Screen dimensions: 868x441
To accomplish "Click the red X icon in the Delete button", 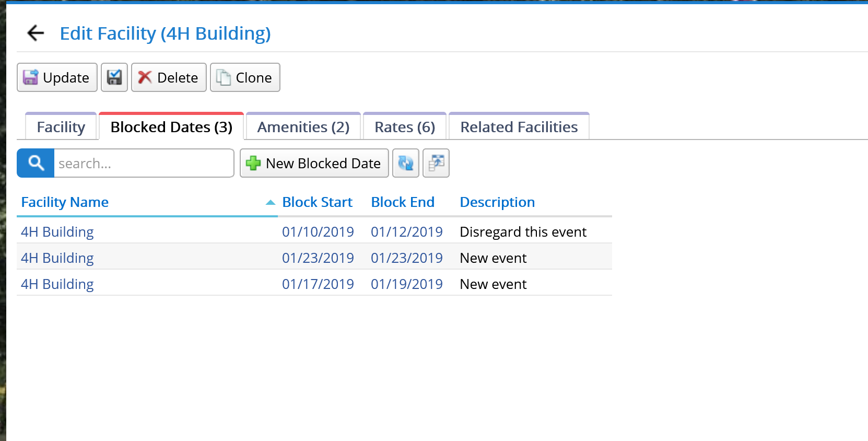I will (145, 77).
